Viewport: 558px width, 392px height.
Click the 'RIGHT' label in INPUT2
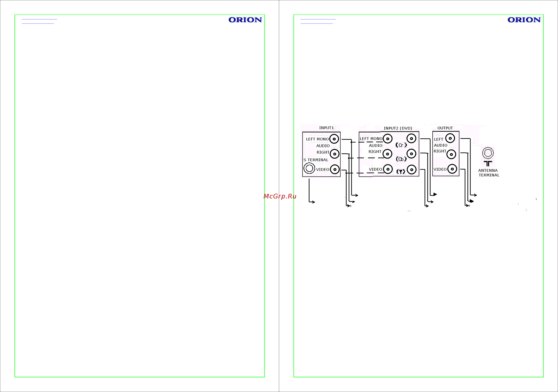[375, 152]
